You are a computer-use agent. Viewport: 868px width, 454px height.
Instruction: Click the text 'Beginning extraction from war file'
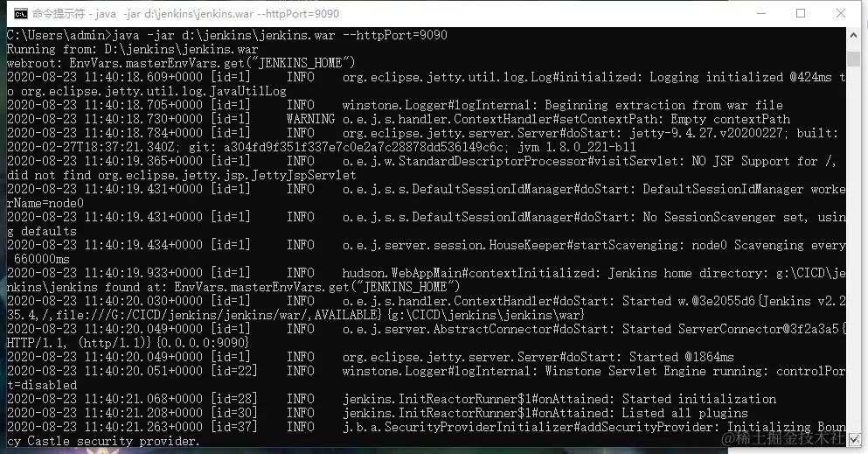pos(663,105)
